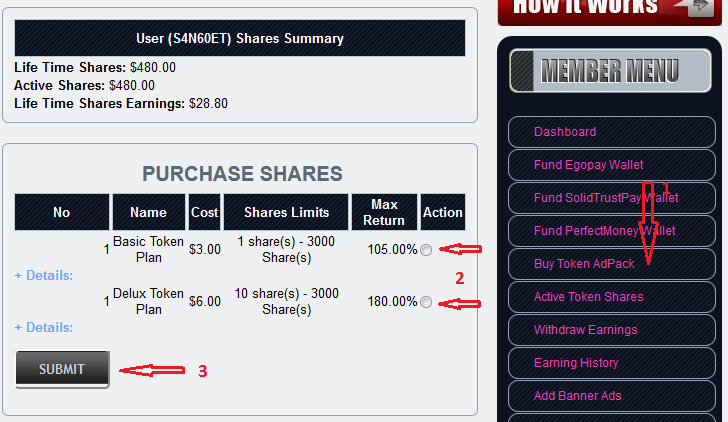Open Fund Egopay Wallet menu item
The image size is (728, 422).
[589, 165]
